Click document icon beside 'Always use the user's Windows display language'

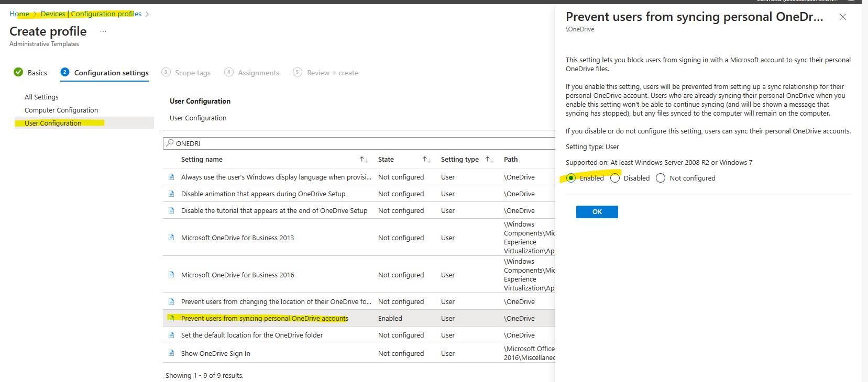pos(171,177)
